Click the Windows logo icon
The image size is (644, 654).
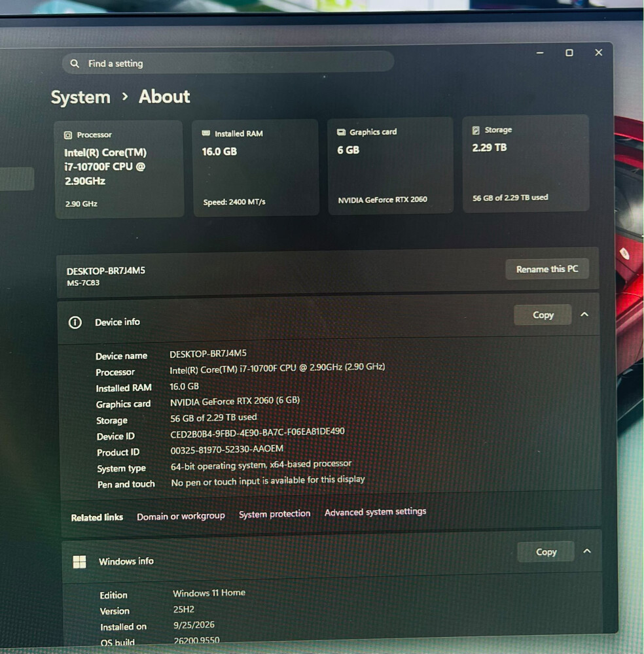click(79, 562)
